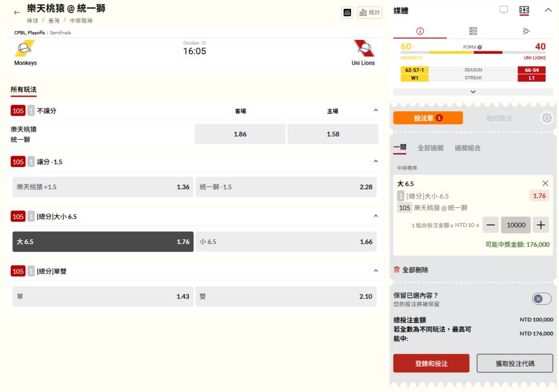Click the 登錄和投注 button

pos(431,364)
